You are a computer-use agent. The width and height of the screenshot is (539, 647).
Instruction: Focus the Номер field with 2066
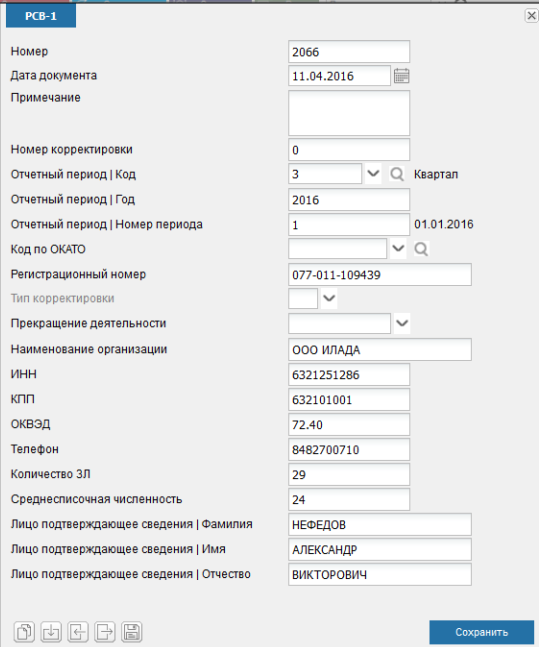tap(349, 52)
